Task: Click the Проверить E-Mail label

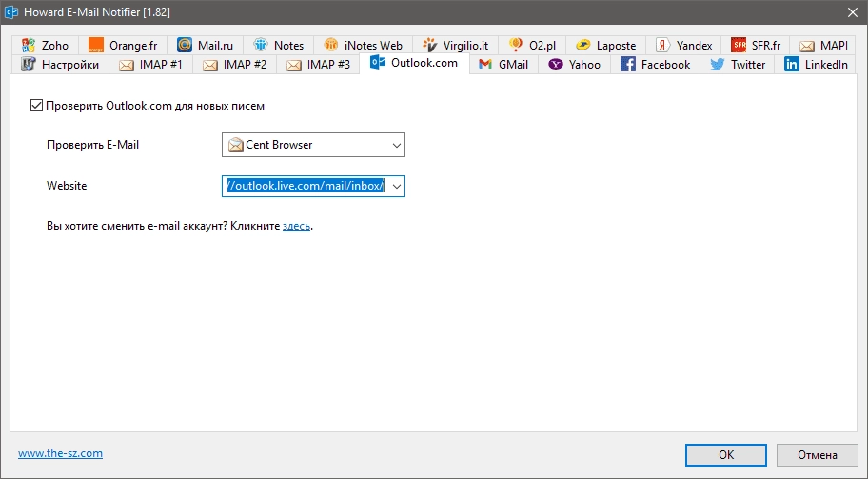Action: coord(92,145)
